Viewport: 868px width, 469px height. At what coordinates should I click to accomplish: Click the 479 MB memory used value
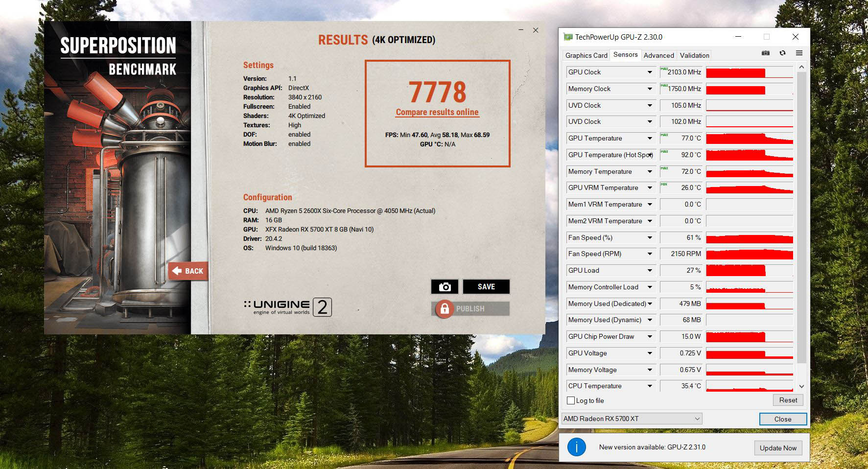(681, 304)
